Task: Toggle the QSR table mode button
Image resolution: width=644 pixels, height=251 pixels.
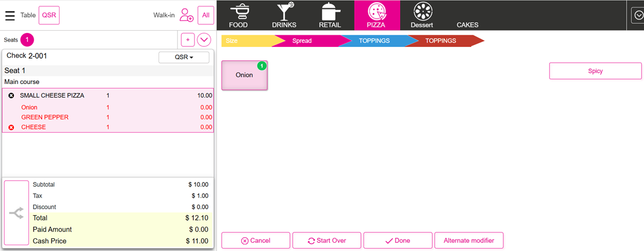Action: coord(49,15)
